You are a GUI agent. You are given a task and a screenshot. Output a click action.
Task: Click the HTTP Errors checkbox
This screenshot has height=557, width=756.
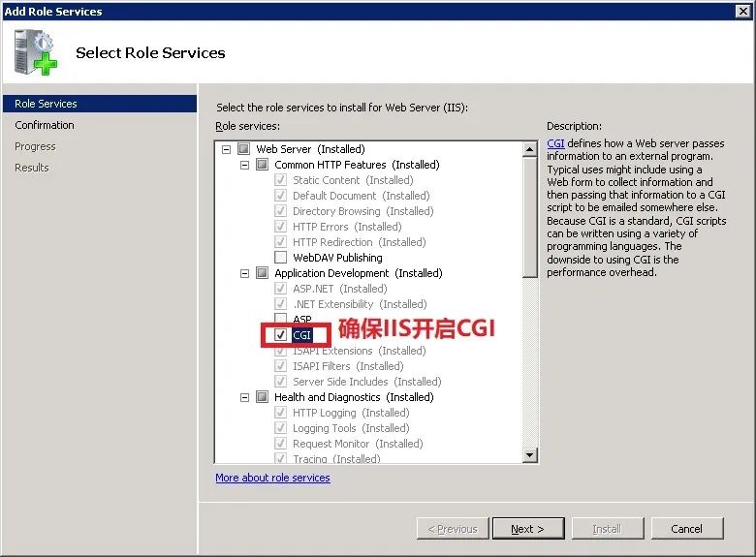click(x=281, y=227)
